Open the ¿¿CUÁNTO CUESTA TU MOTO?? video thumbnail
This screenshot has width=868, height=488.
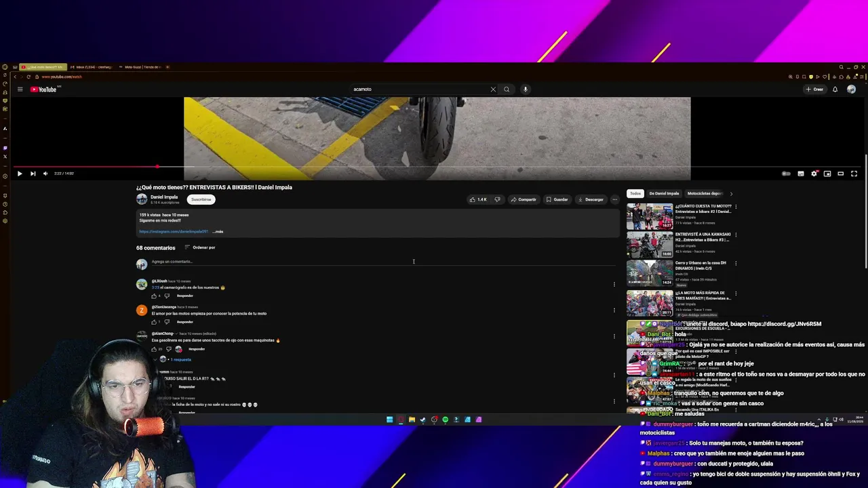click(x=650, y=217)
